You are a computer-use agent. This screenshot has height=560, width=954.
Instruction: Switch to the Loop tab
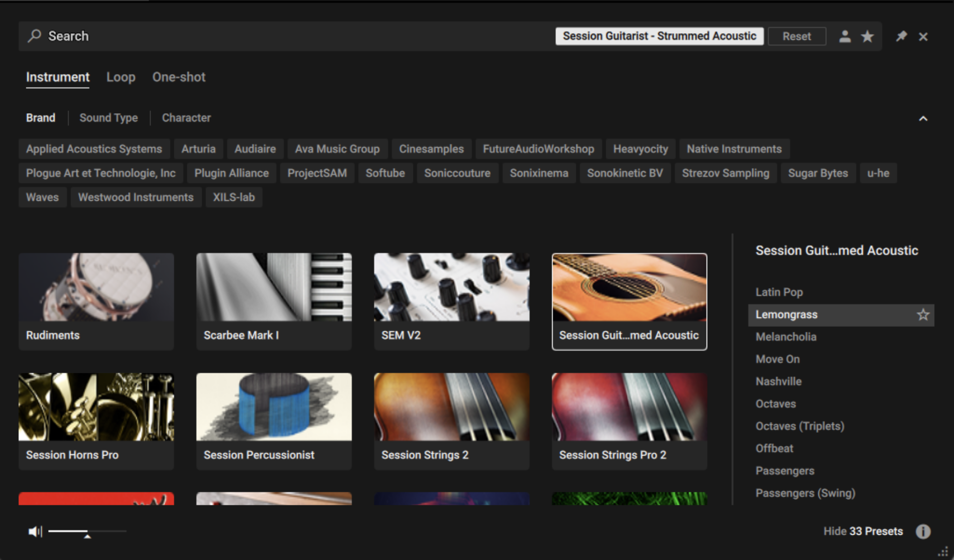pyautogui.click(x=120, y=77)
